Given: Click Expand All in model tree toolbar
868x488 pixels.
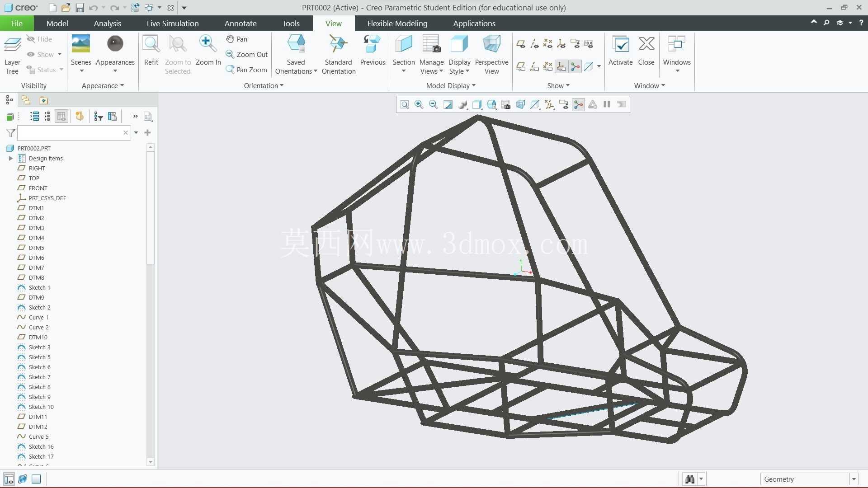Looking at the screenshot, I should (34, 117).
